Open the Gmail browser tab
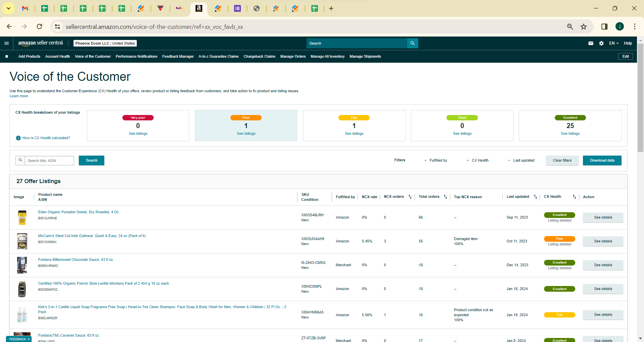 (25, 8)
